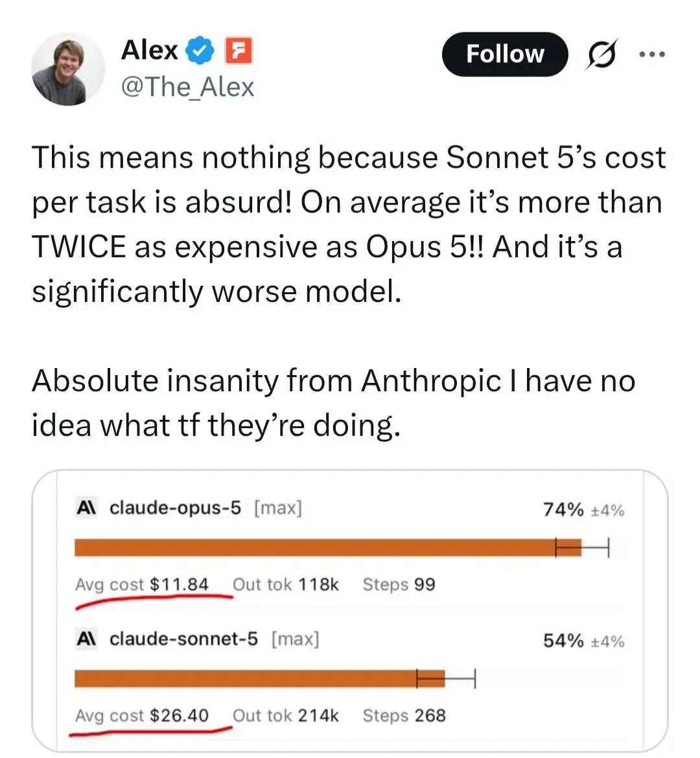Click the claude-opus-5 orange score bar
Viewport: 700px width, 758px height.
tap(328, 547)
